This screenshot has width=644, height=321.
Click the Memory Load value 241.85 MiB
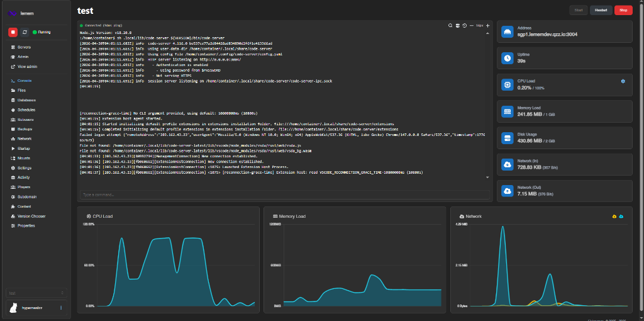click(x=530, y=115)
